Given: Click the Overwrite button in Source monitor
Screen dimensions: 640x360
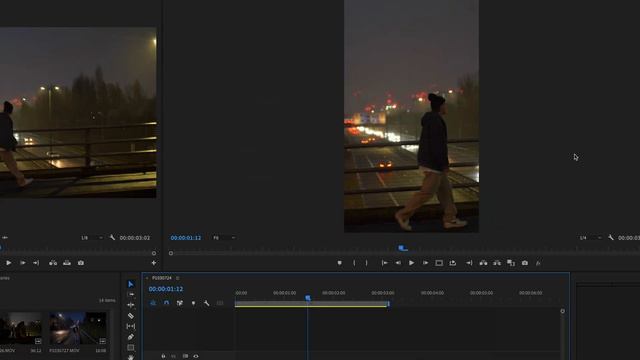Looking at the screenshot, I should click(67, 263).
